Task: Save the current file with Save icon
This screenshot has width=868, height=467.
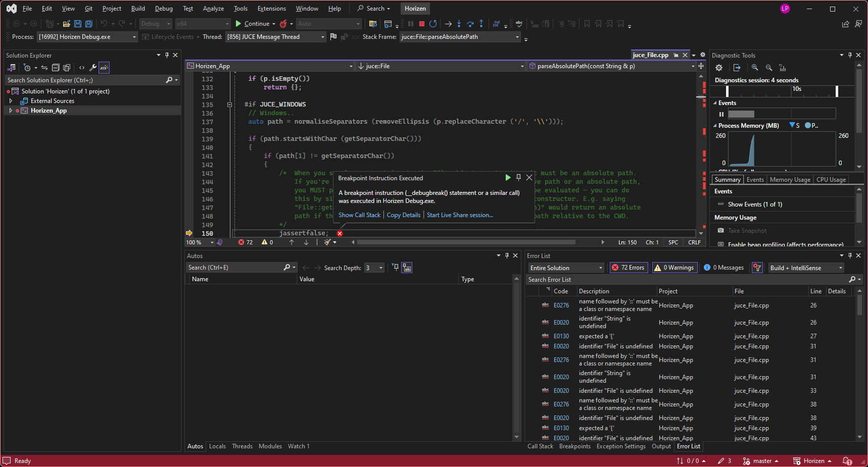Action: click(78, 24)
